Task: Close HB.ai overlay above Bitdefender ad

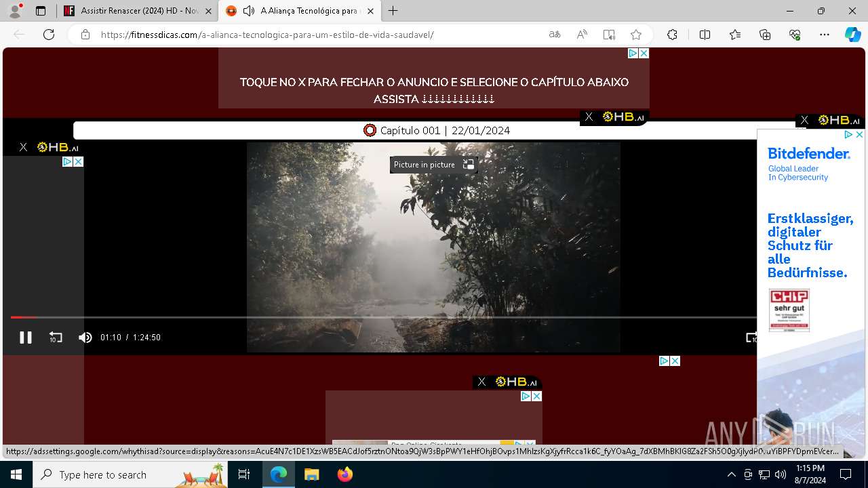Action: pos(804,120)
